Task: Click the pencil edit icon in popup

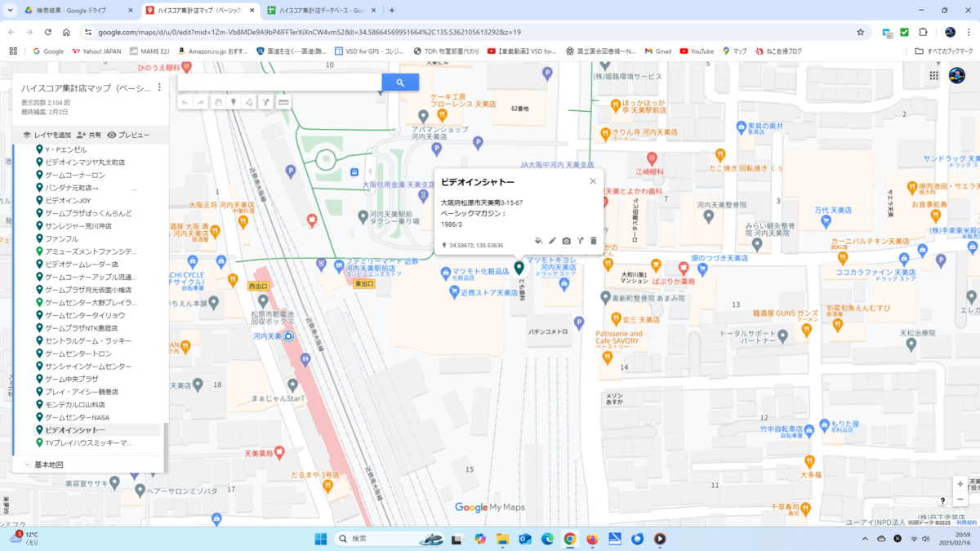Action: (x=552, y=241)
